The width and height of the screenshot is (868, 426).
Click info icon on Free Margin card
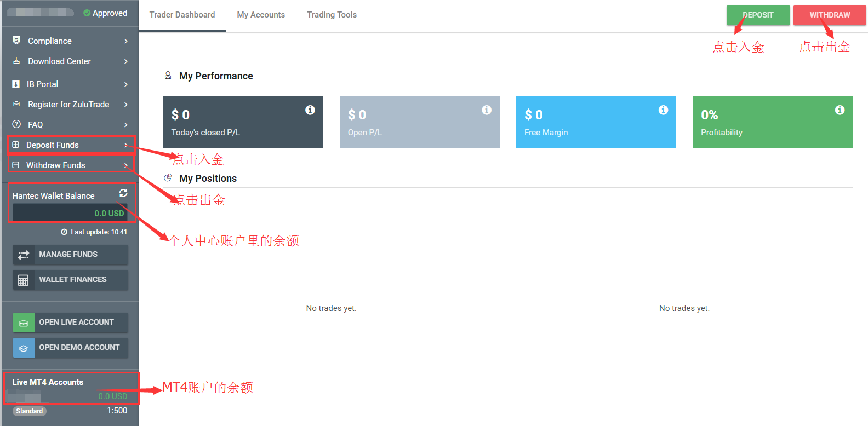[663, 110]
